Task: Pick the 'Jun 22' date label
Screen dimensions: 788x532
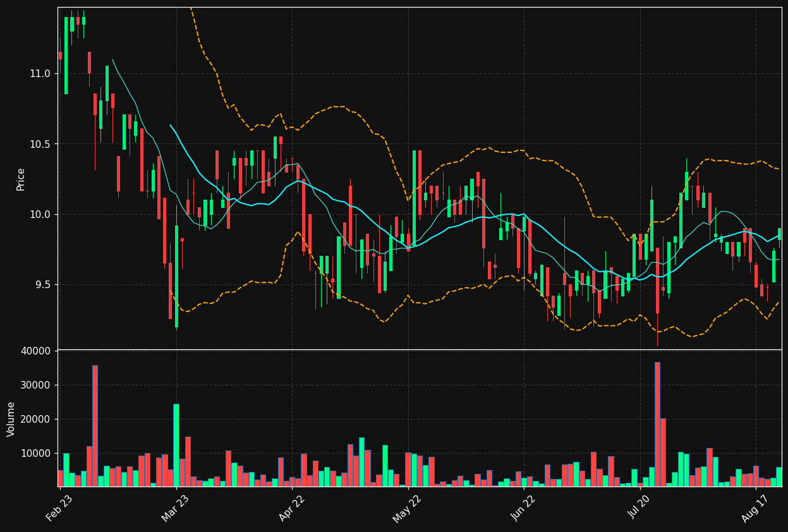Action: pyautogui.click(x=523, y=509)
